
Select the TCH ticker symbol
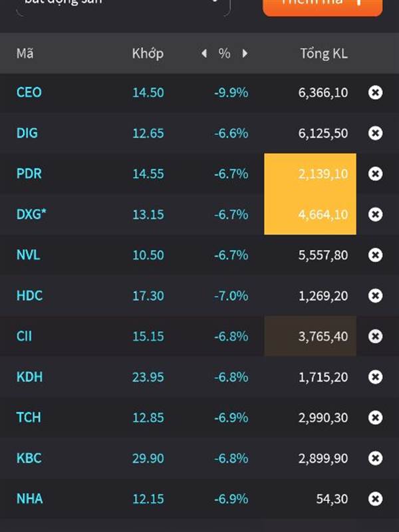[29, 418]
